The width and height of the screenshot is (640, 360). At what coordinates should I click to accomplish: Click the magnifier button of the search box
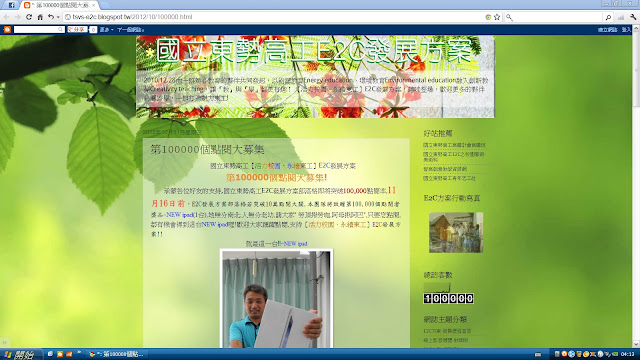[608, 17]
